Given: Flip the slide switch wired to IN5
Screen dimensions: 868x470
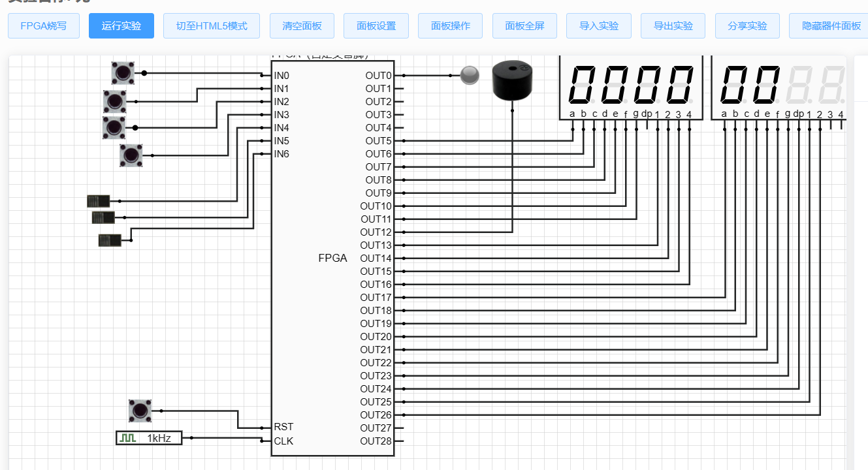Looking at the screenshot, I should click(x=103, y=217).
